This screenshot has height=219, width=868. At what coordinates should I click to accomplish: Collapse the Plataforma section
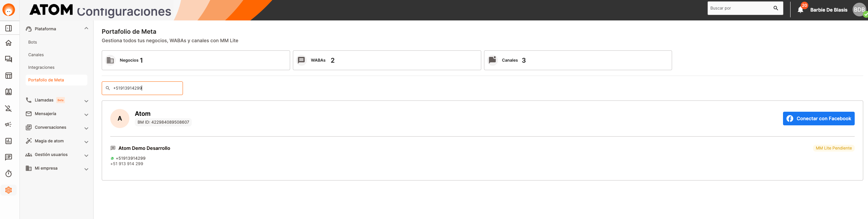86,29
